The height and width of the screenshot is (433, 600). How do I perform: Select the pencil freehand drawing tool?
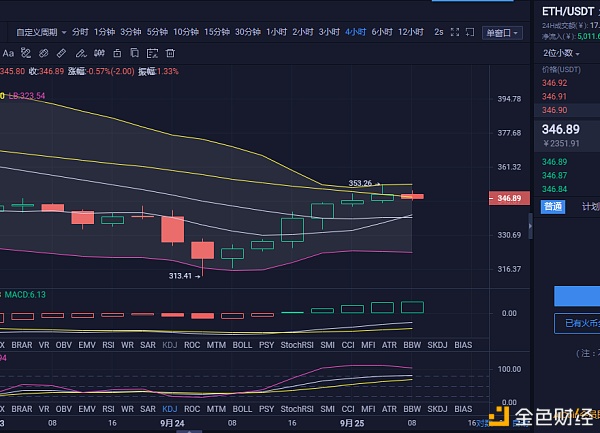(81, 53)
